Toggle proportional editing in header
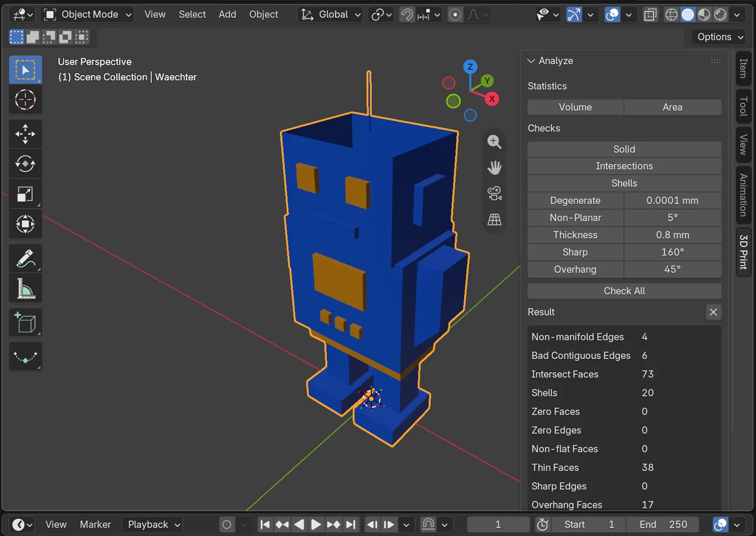The height and width of the screenshot is (536, 756). point(456,14)
